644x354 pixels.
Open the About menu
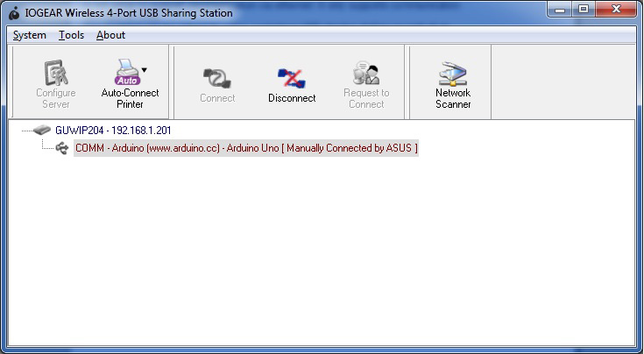[110, 35]
